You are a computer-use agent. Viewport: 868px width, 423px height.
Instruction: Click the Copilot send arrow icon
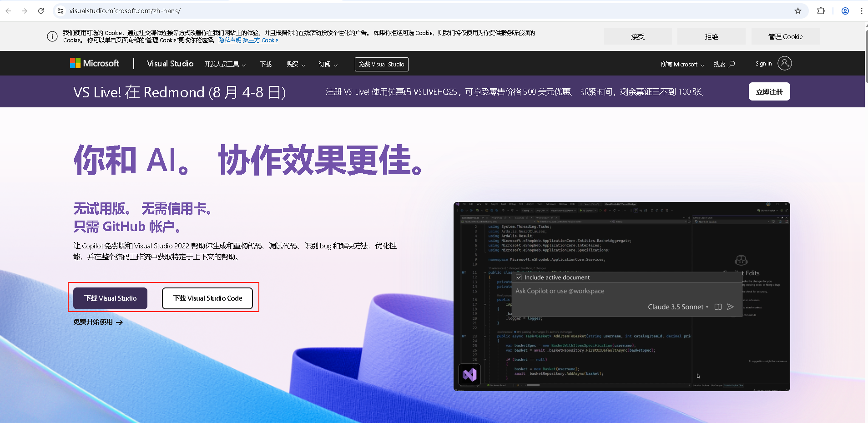click(731, 307)
